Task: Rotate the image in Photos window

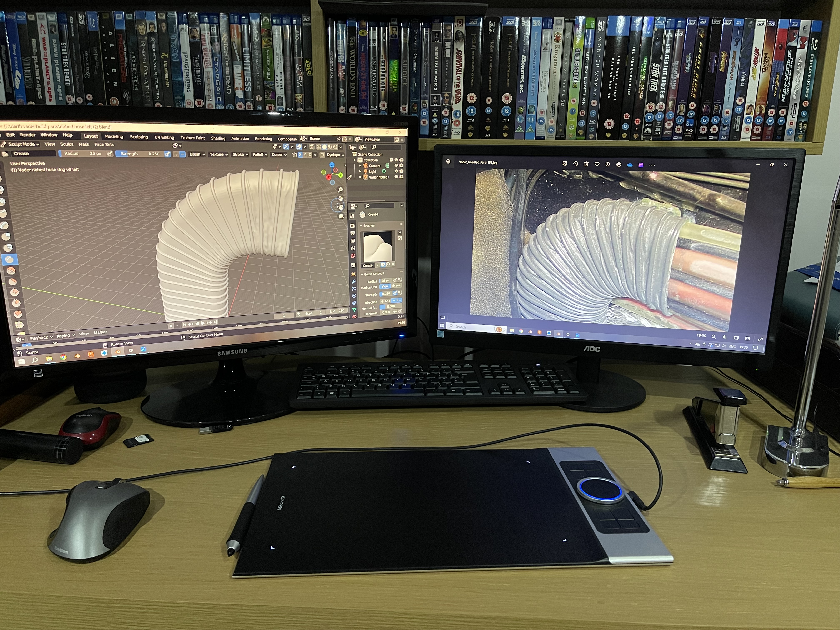Action: click(575, 164)
